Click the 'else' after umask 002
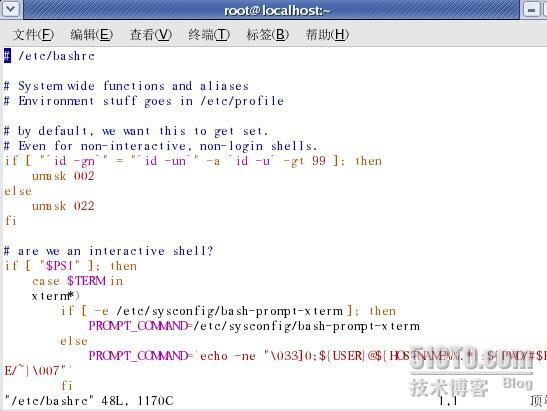Viewport: 547px width, 411px height. click(x=18, y=191)
